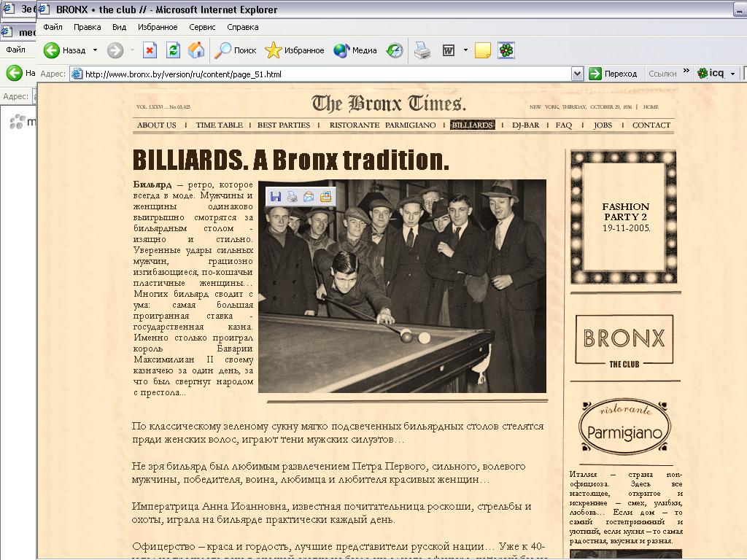Image resolution: width=747 pixels, height=560 pixels.
Task: Open My Pictures folder image-toolbar icon
Action: 325,197
